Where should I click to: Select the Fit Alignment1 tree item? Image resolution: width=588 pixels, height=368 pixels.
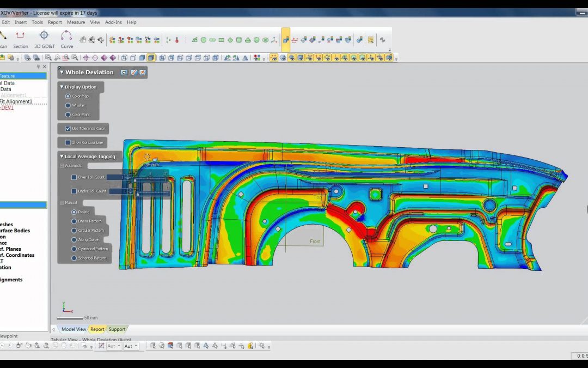(16, 101)
